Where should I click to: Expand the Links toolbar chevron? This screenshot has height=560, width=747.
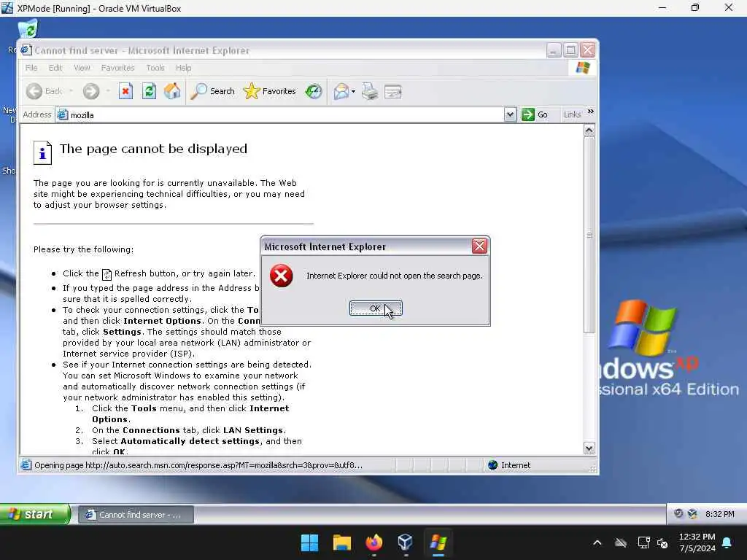[x=591, y=112]
